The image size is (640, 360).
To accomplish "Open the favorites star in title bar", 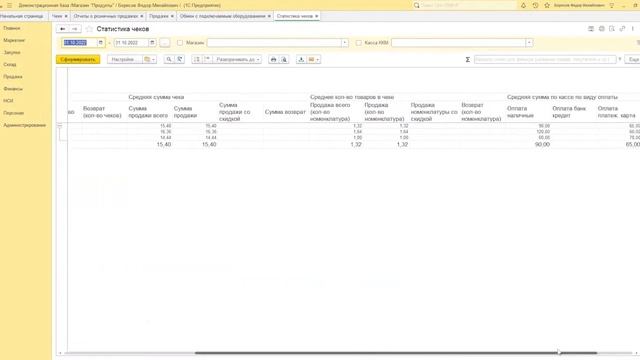I will click(547, 5).
